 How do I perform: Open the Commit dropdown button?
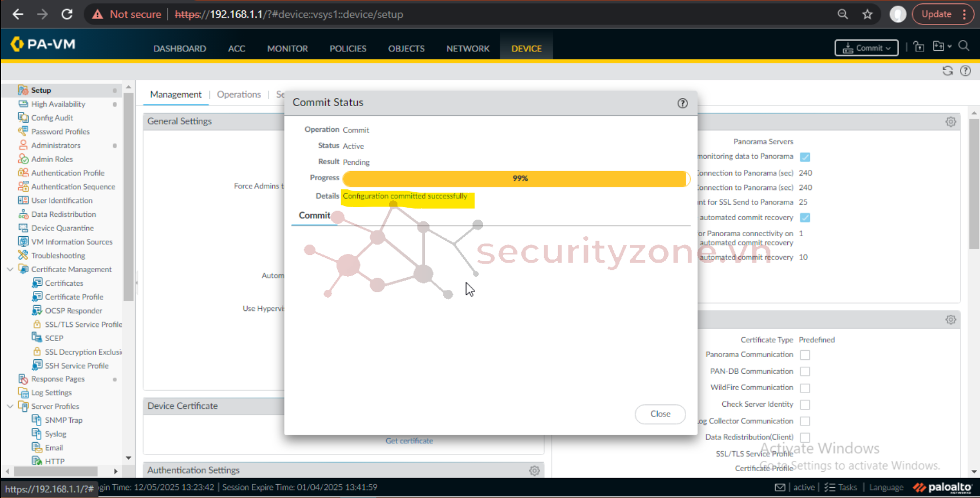pos(866,48)
